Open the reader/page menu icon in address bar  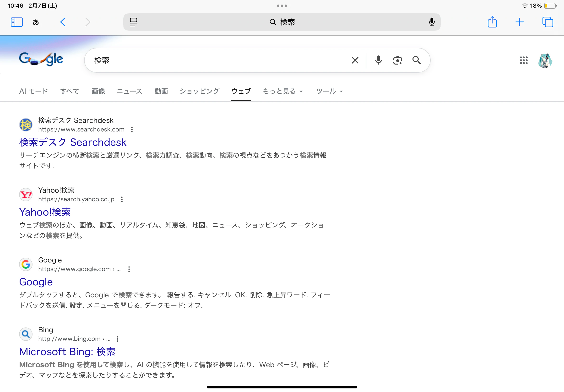pyautogui.click(x=134, y=22)
